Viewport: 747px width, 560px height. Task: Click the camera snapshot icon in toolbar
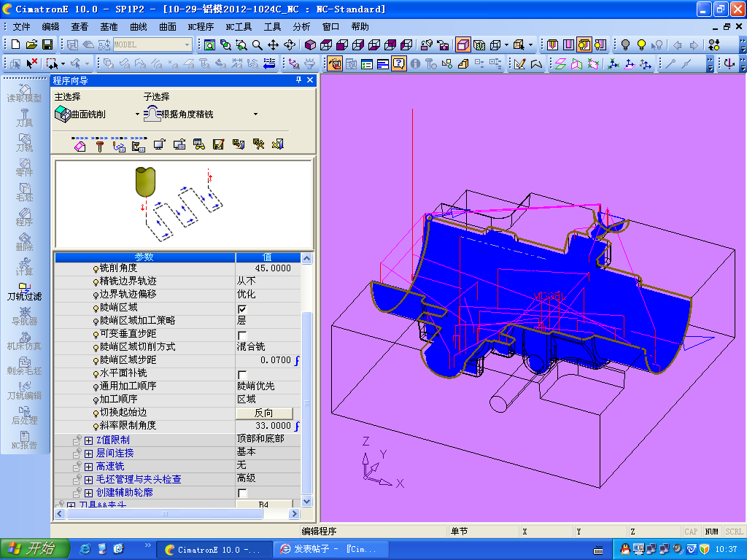(442, 44)
